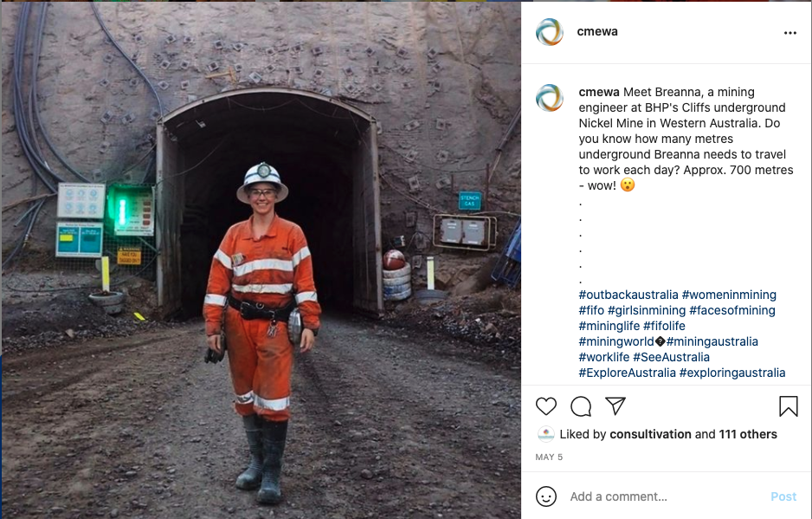
Task: Show the 111 others who liked
Action: [748, 434]
